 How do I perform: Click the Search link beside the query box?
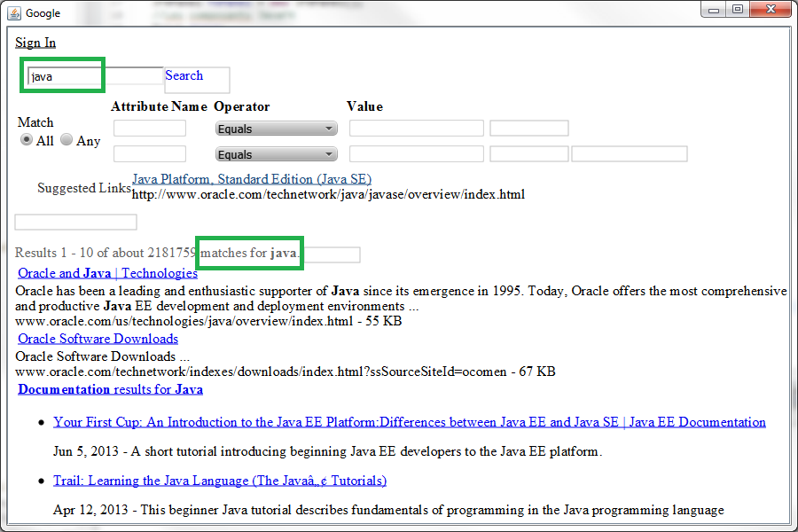(x=184, y=75)
